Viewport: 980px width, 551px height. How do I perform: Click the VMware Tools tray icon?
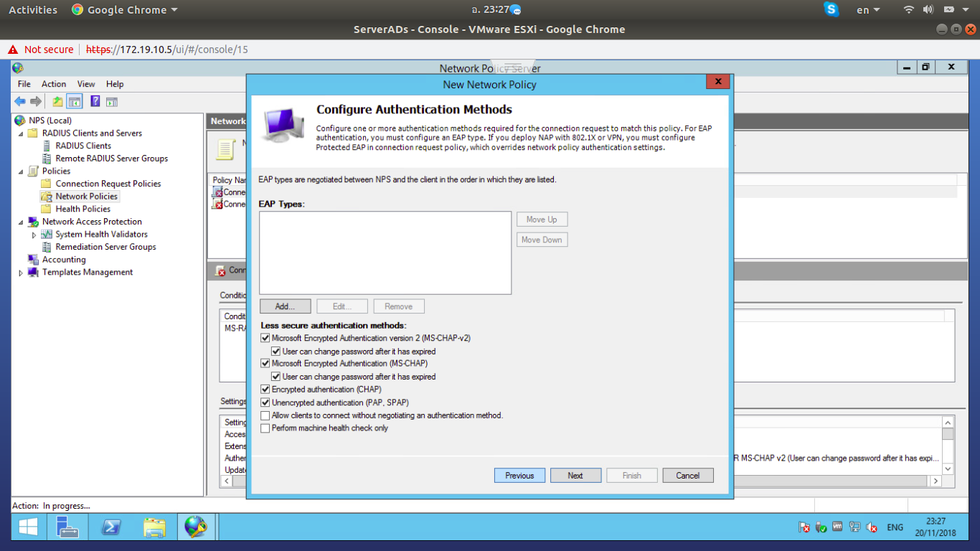click(837, 527)
